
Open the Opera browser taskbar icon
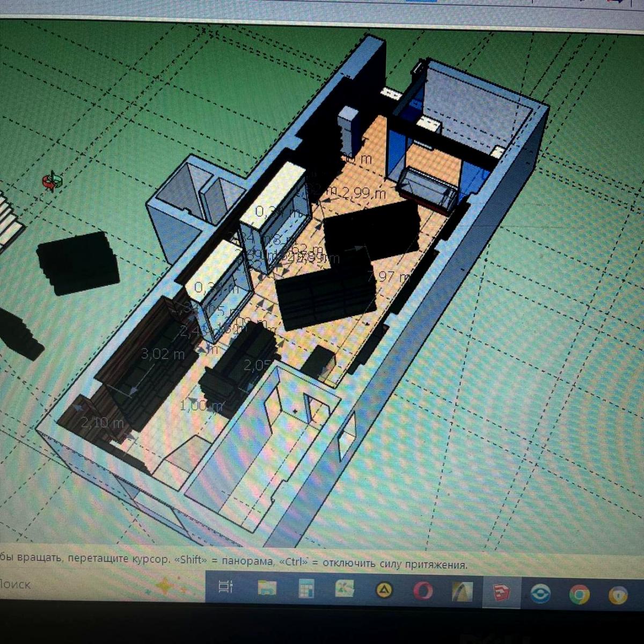423,591
